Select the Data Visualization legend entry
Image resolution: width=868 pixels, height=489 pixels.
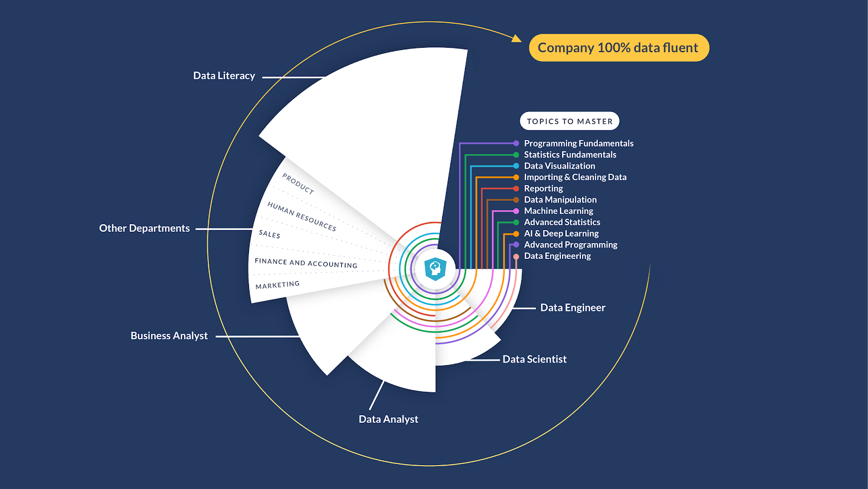pos(559,166)
